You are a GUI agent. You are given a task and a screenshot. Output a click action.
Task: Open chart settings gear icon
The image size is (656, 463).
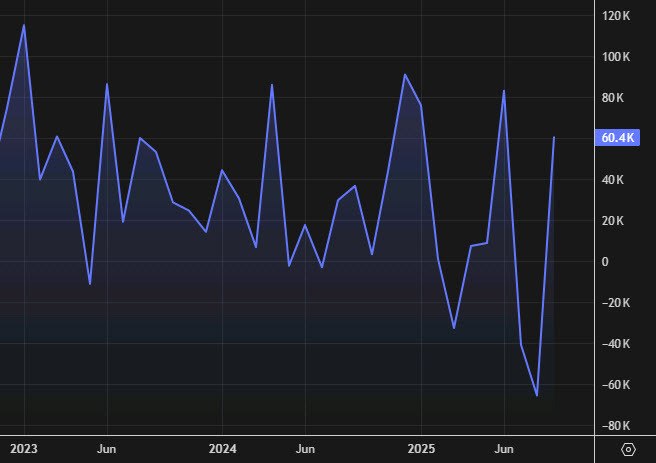628,449
